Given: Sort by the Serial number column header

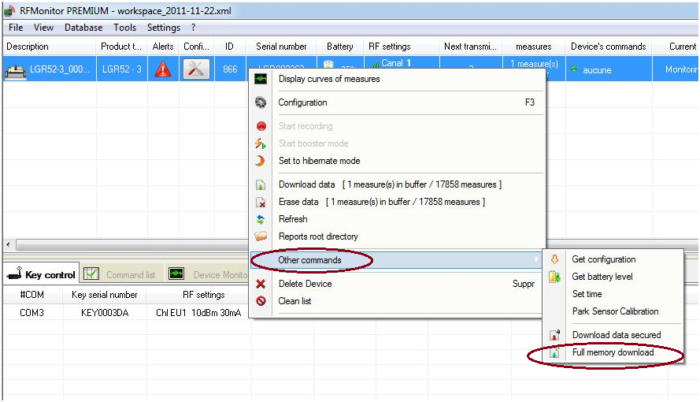Looking at the screenshot, I should [x=281, y=46].
